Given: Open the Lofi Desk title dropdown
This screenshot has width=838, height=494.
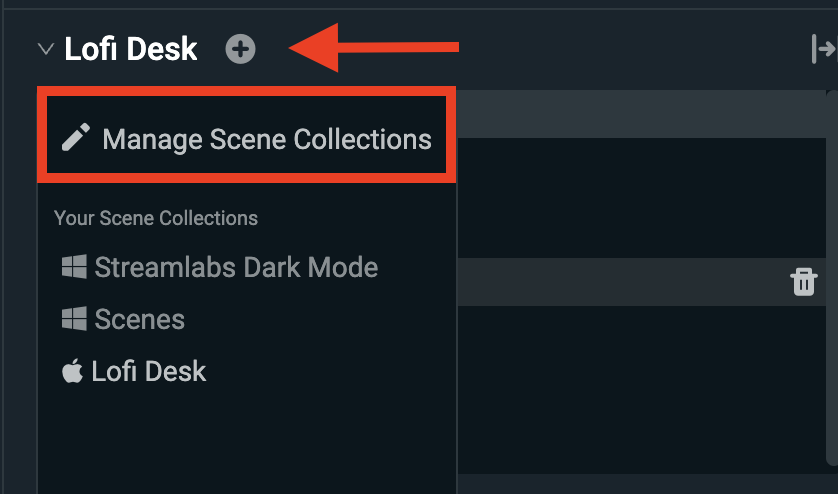Looking at the screenshot, I should tap(131, 48).
